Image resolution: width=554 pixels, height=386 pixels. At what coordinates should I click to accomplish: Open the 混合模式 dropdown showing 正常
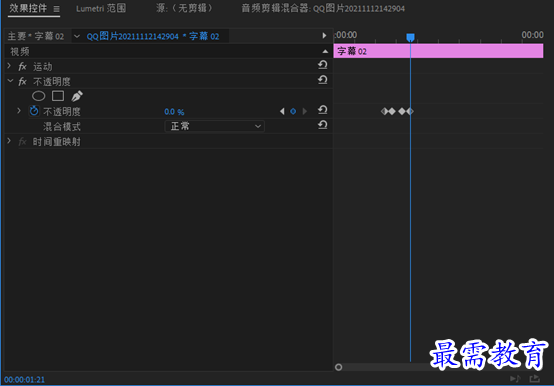[214, 126]
